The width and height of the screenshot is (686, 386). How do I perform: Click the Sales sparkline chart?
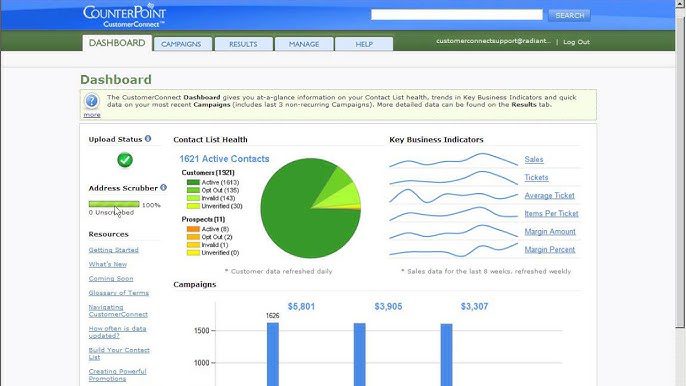453,160
